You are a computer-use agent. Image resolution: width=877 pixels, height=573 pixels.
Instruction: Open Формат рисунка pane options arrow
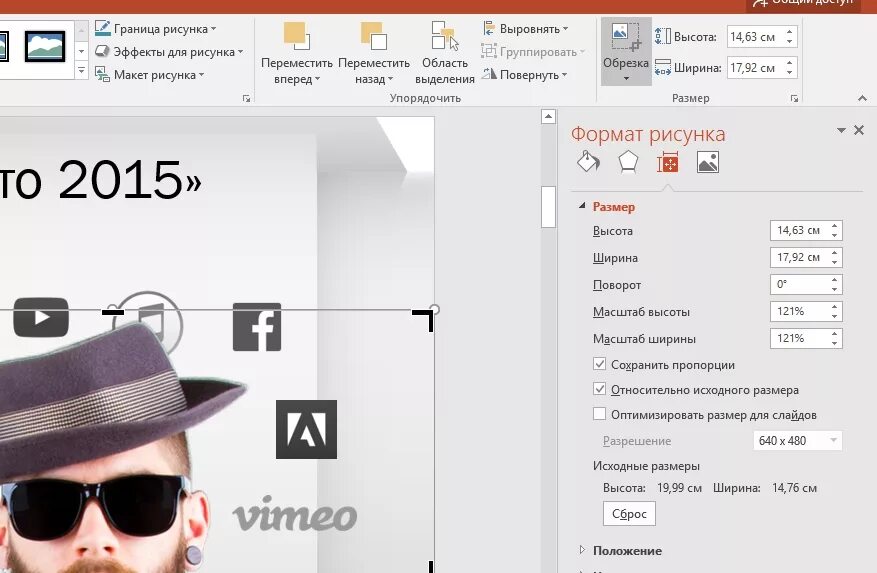[841, 130]
